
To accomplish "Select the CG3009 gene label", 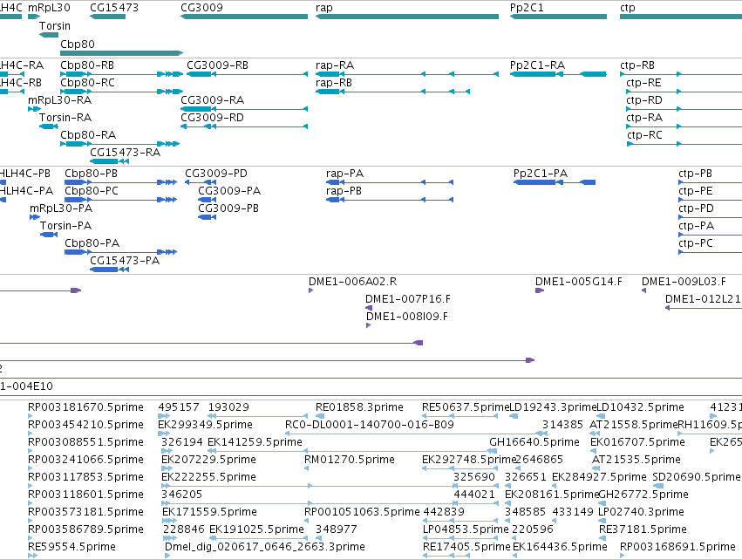I will tap(201, 8).
